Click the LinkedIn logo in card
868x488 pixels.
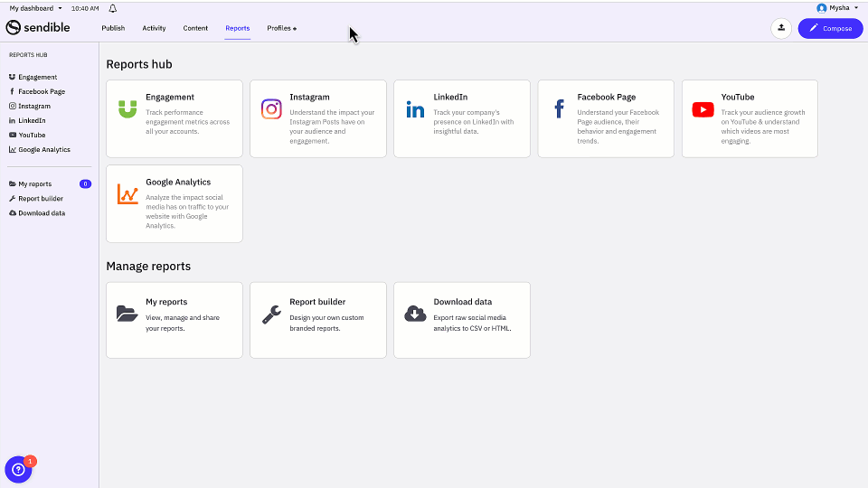415,109
